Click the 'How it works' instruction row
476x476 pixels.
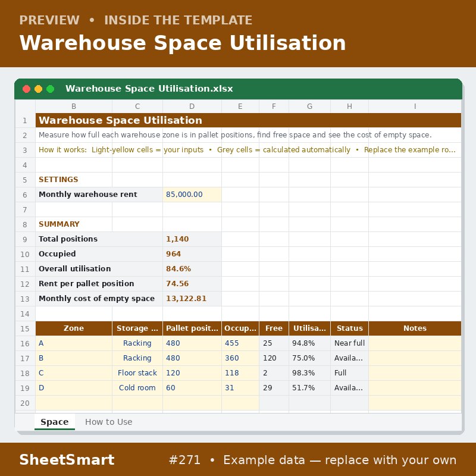coord(248,150)
